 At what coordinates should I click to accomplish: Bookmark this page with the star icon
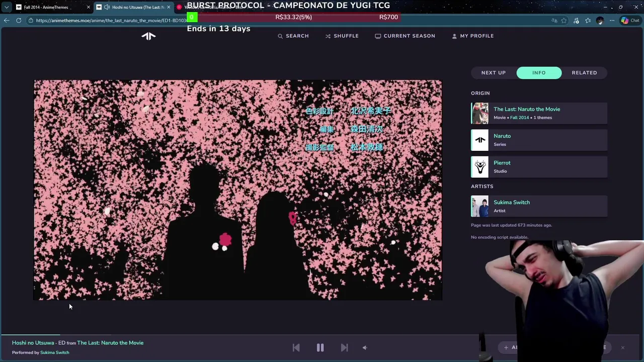click(x=564, y=21)
